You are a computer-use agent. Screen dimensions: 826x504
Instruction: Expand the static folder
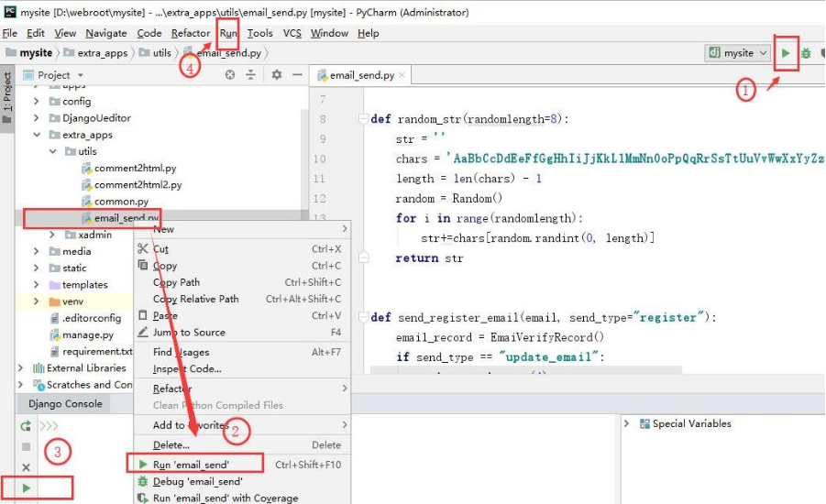[x=37, y=268]
